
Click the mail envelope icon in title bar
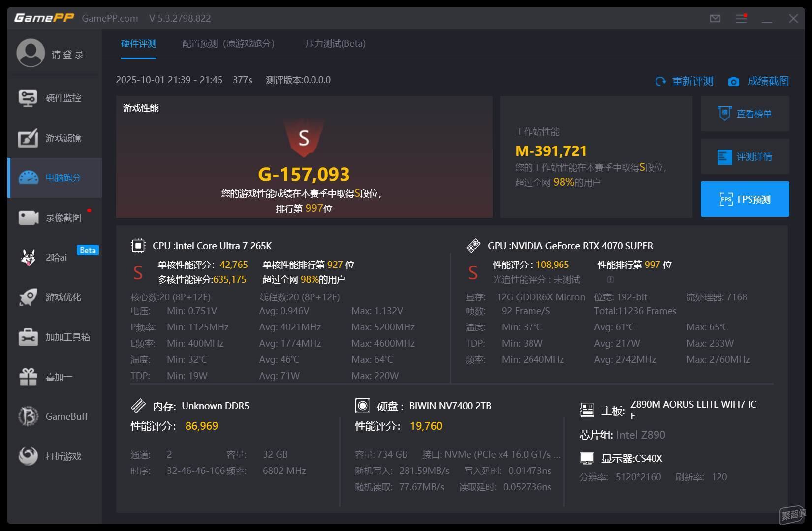point(715,19)
